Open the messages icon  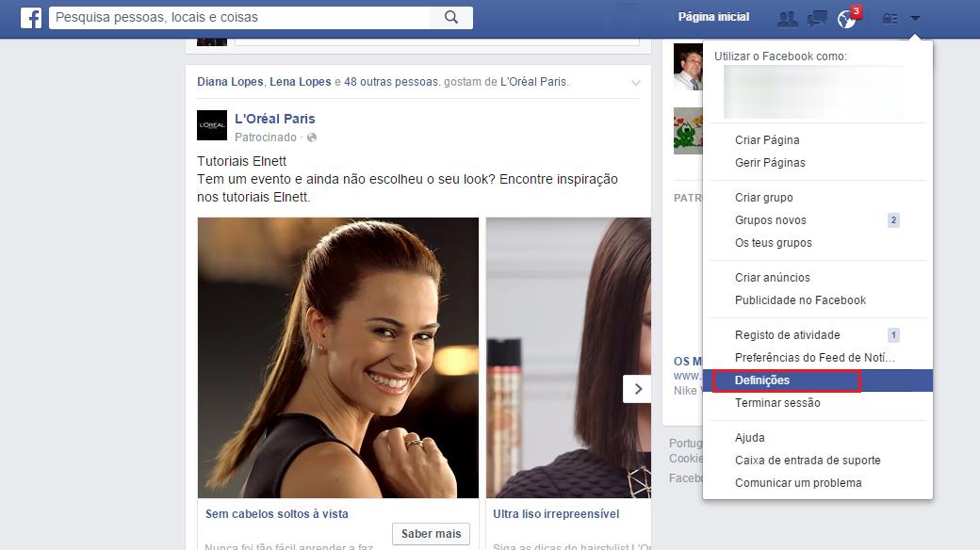tap(817, 18)
